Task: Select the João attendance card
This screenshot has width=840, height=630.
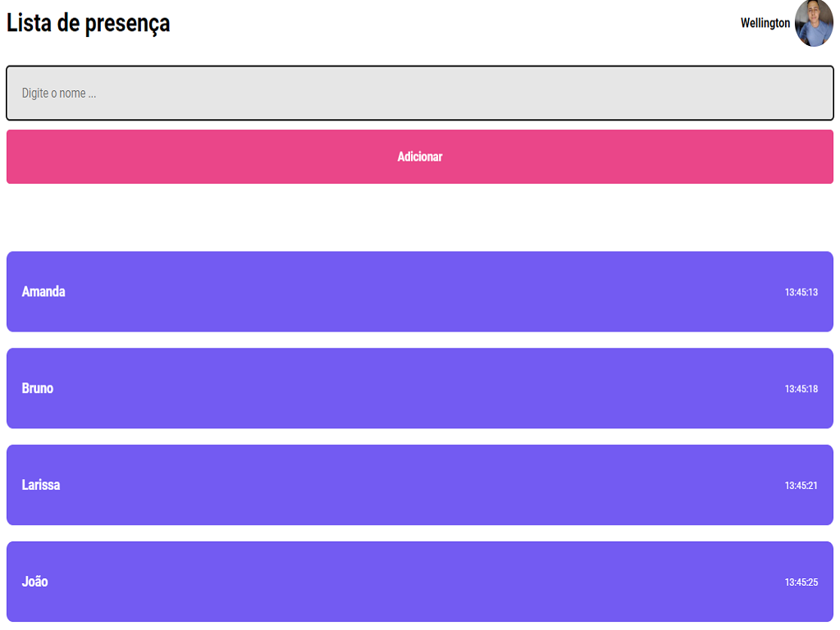Action: click(420, 582)
